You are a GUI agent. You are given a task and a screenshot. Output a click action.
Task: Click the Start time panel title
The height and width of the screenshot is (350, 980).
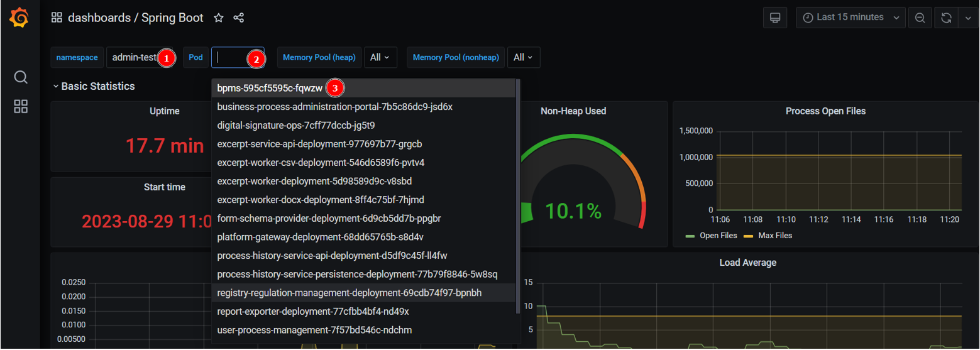pyautogui.click(x=165, y=187)
